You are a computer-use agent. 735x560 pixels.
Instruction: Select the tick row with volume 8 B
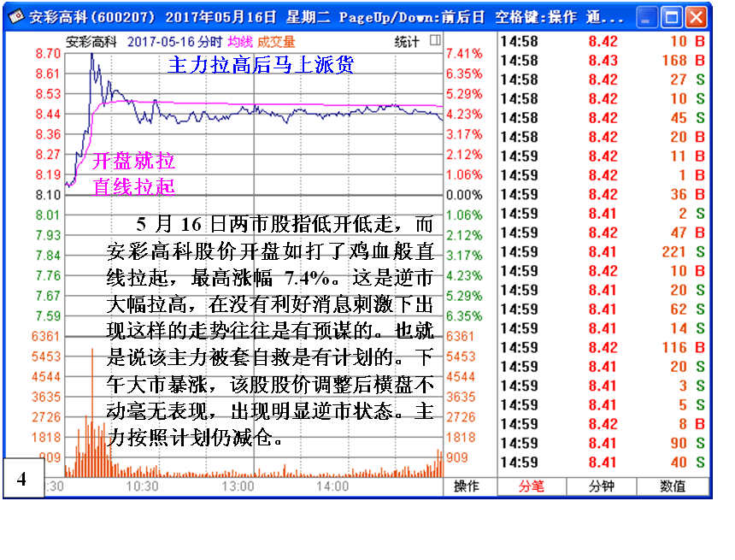(603, 424)
